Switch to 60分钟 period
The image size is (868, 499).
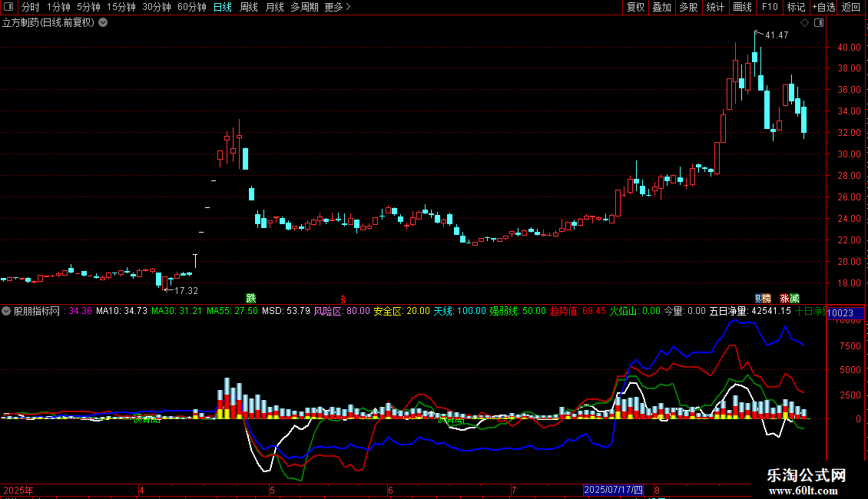192,7
